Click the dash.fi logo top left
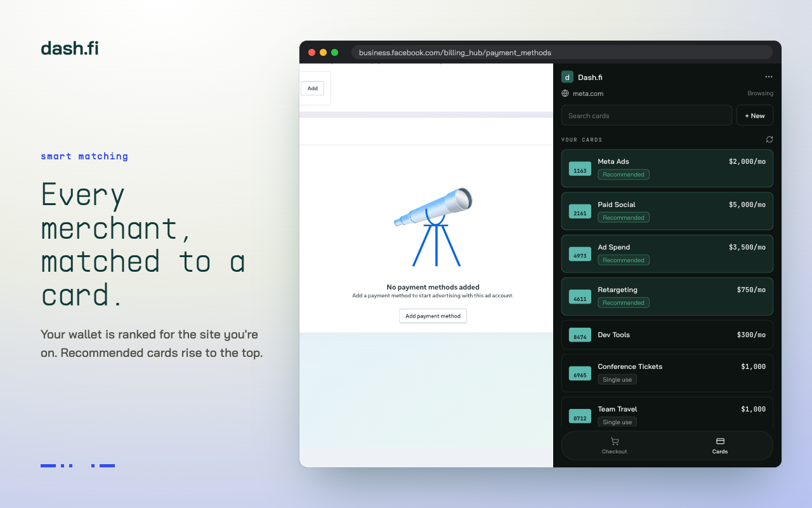812x508 pixels. click(70, 48)
